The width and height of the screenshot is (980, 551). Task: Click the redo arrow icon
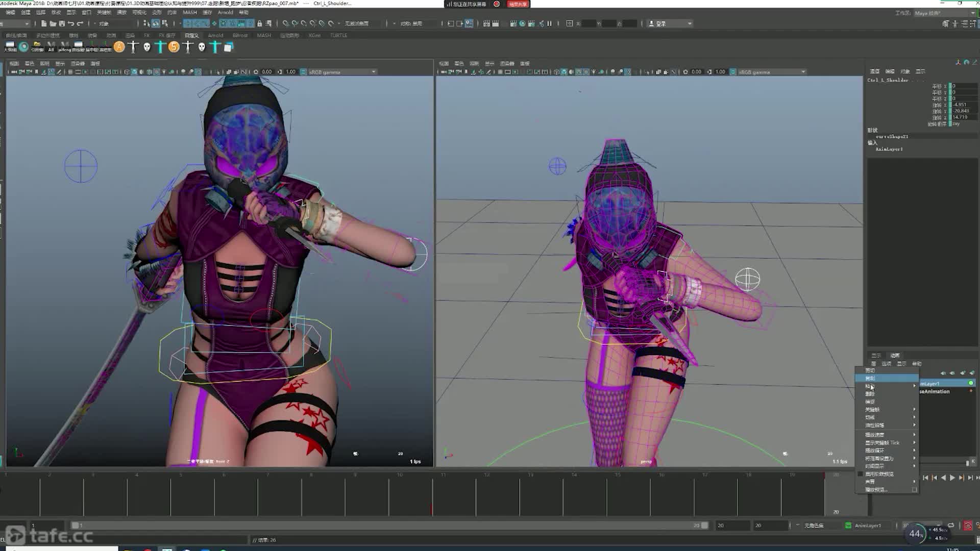tap(80, 23)
